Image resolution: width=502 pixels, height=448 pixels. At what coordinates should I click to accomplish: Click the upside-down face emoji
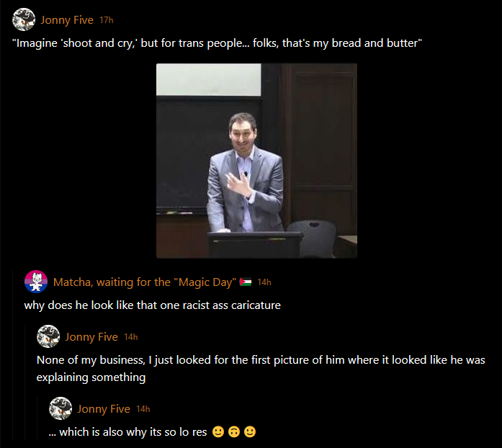coord(234,431)
